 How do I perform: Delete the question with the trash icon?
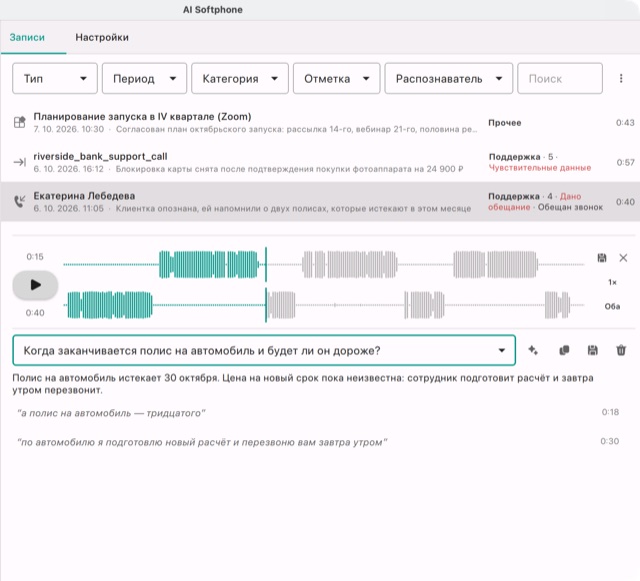coord(621,350)
